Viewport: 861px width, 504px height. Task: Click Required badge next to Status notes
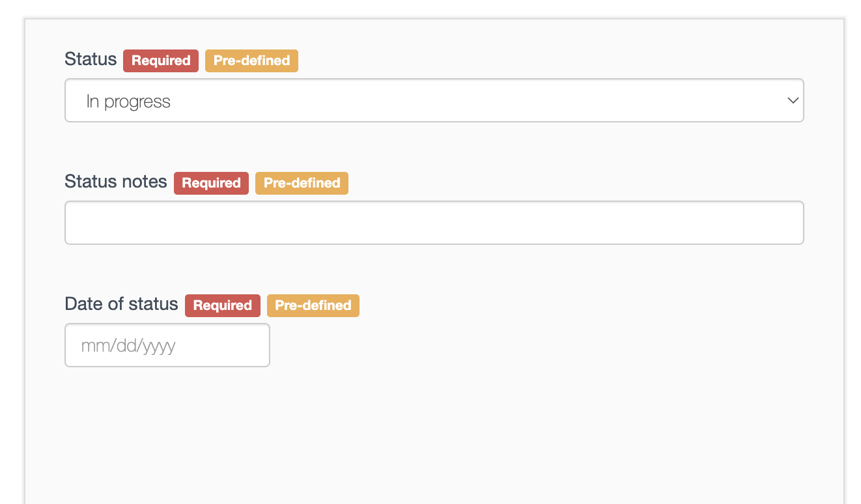211,183
